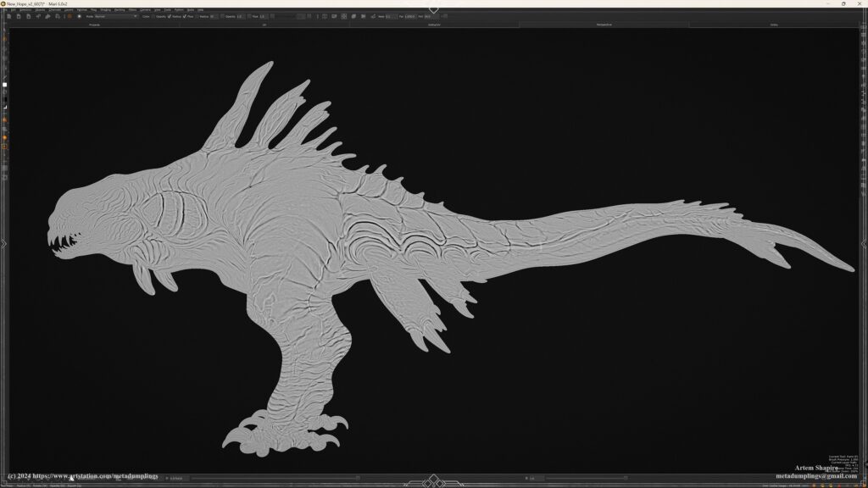The height and width of the screenshot is (488, 868).
Task: Select the black background color swatch
Action: [x=4, y=98]
